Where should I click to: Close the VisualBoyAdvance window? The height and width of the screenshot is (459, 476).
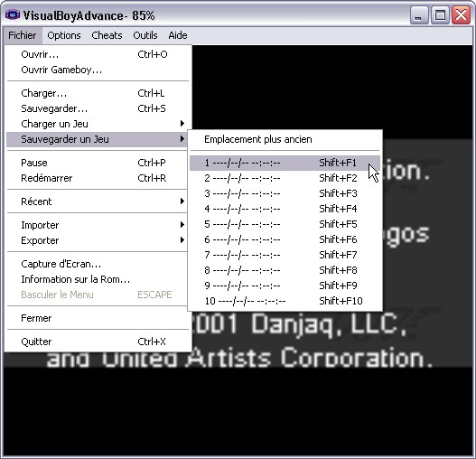coord(462,14)
